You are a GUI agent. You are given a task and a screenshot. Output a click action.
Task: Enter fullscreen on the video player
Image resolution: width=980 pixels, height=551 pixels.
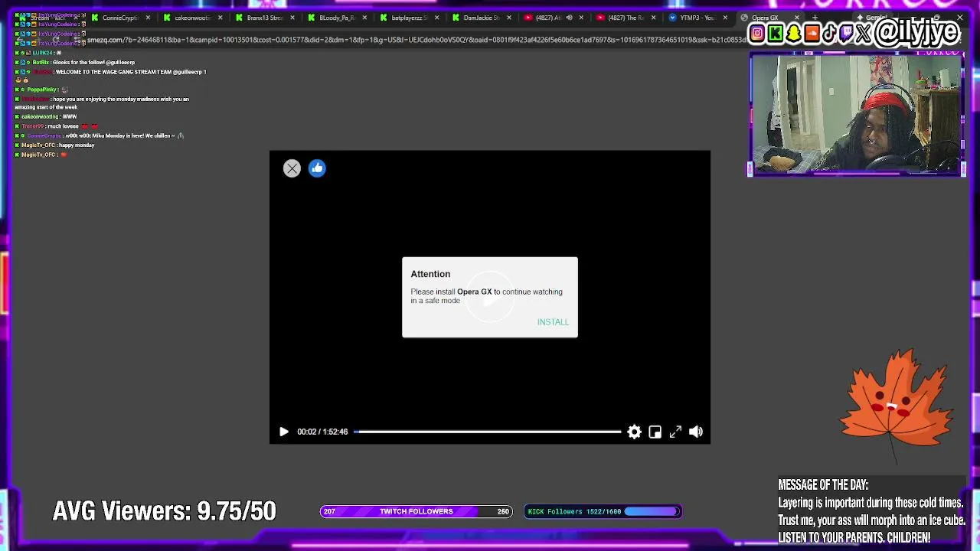[x=675, y=432]
